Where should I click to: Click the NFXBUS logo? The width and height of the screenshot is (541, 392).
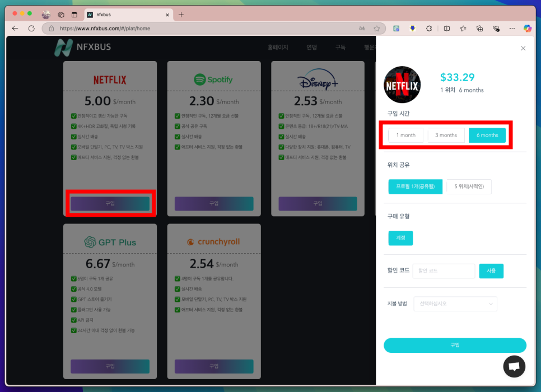[x=83, y=47]
